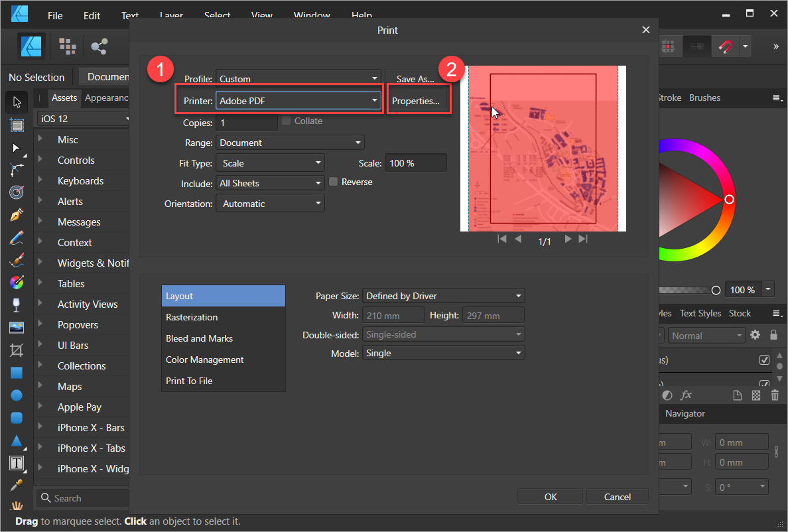Viewport: 788px width, 532px height.
Task: Click the printer Properties... button
Action: point(416,101)
